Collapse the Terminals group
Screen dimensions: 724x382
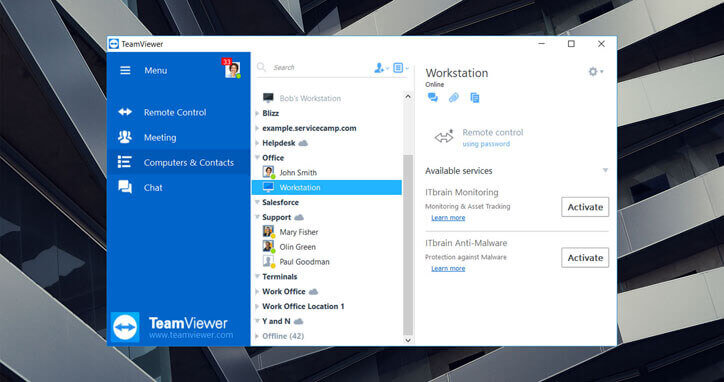pyautogui.click(x=257, y=277)
